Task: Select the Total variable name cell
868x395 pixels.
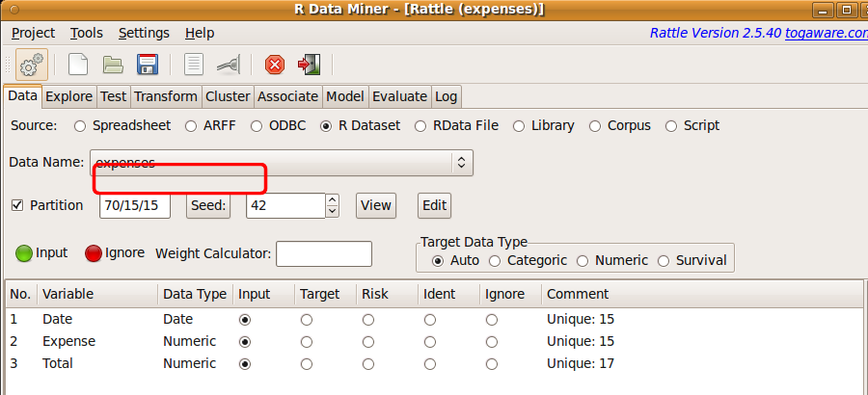Action: point(58,363)
